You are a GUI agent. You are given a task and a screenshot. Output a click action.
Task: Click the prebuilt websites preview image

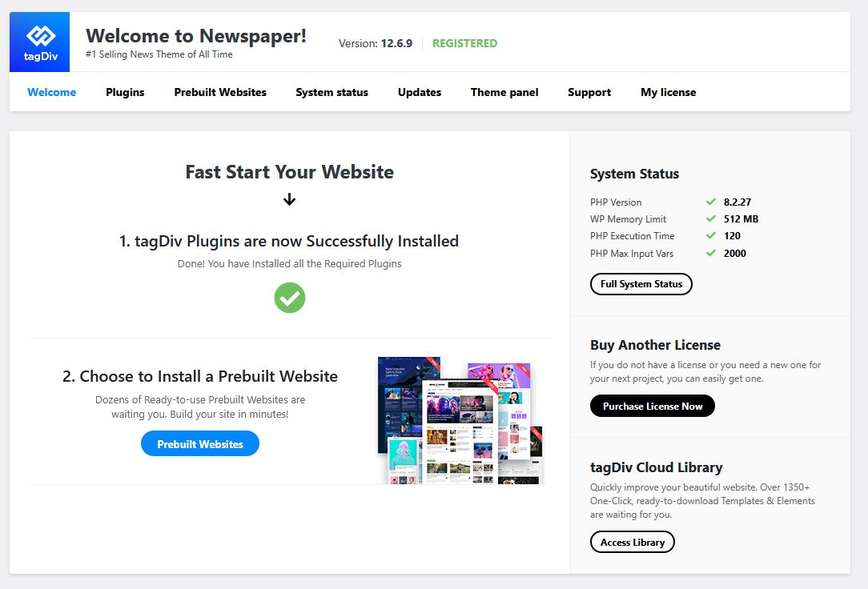[x=460, y=420]
